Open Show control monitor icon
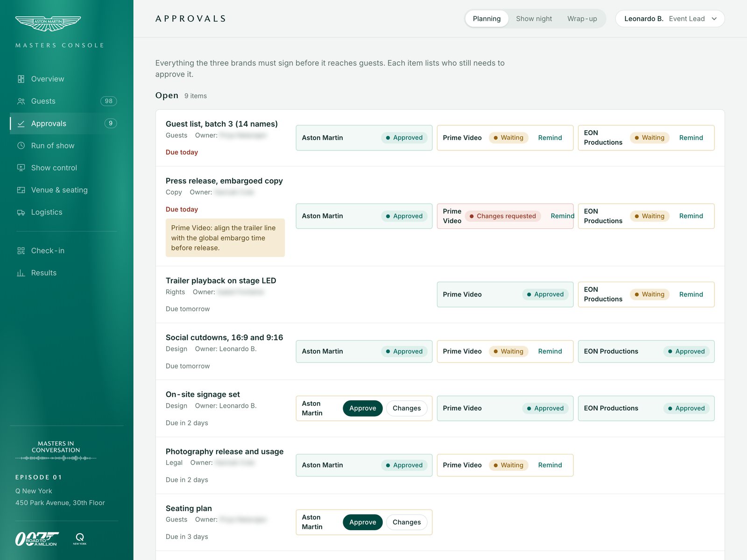 coord(21,168)
